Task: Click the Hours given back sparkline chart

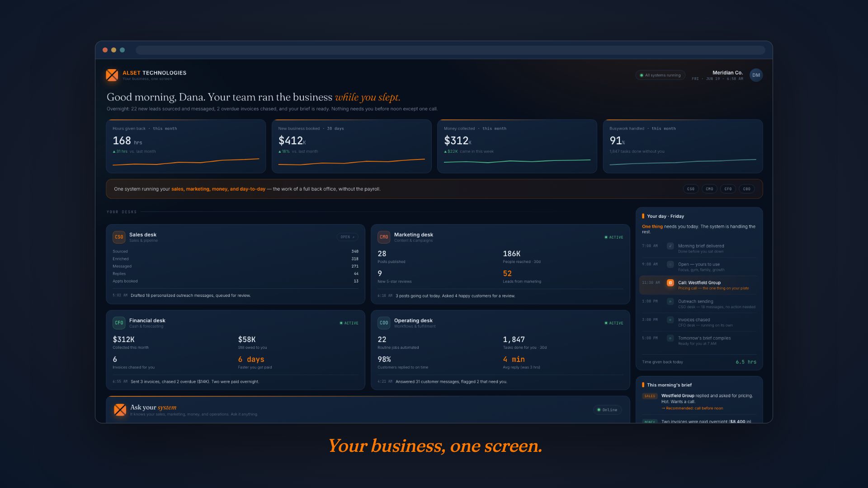Action: point(186,162)
